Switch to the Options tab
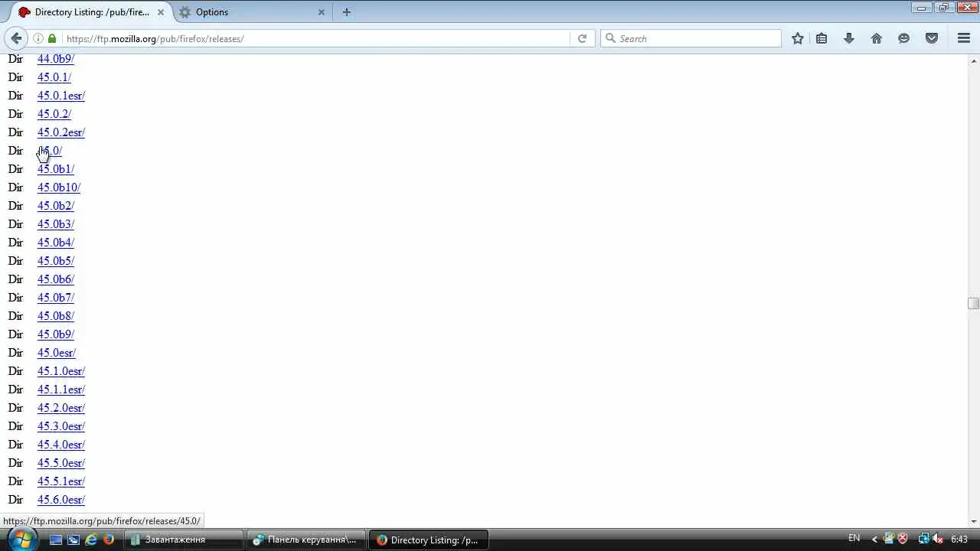 pyautogui.click(x=253, y=12)
